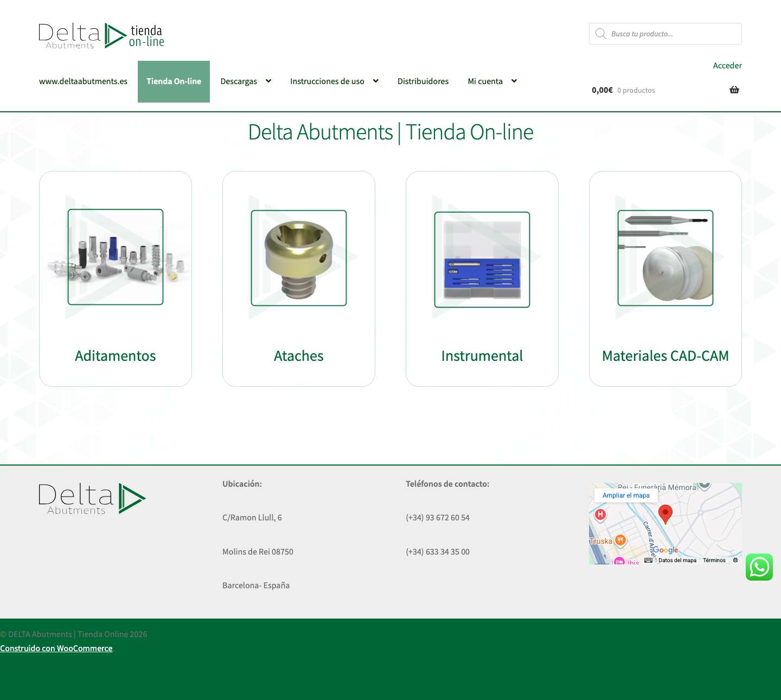Open the Mi cuenta dropdown
Screen dimensions: 781x700
coord(486,81)
